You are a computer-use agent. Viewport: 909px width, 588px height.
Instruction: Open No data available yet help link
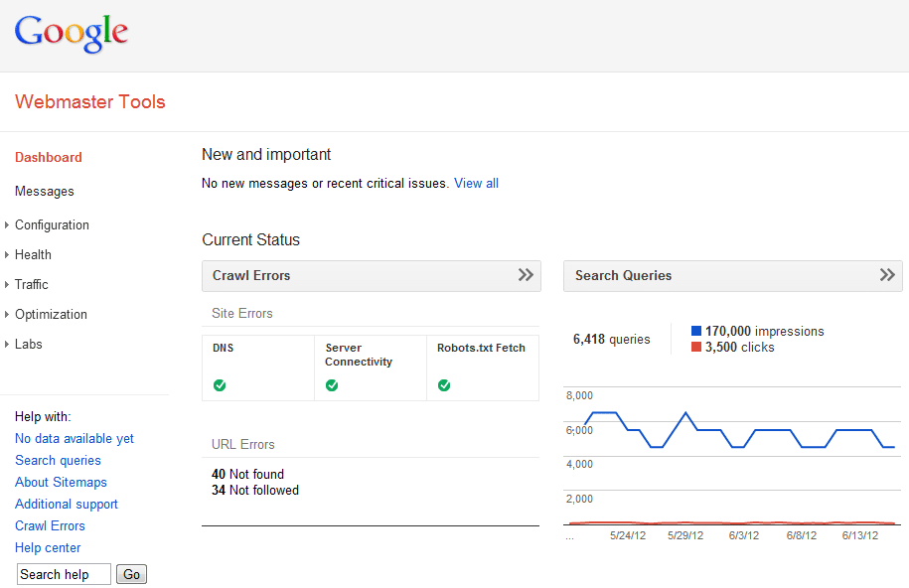coord(75,438)
